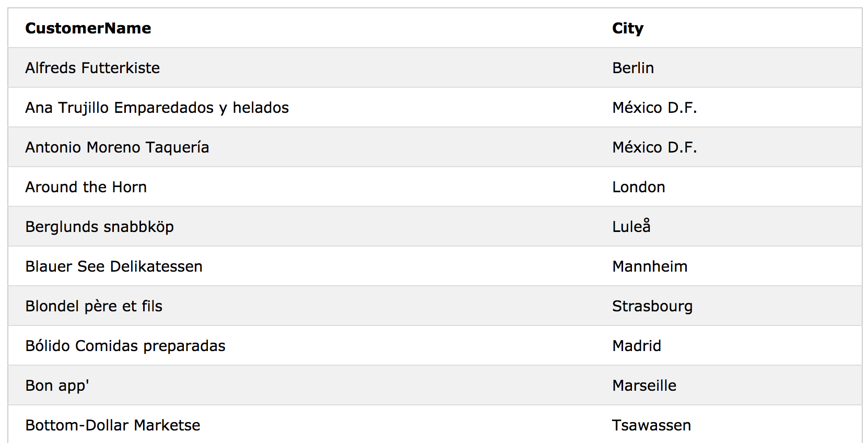Image resolution: width=868 pixels, height=443 pixels.
Task: Select the Around the Horn cell
Action: point(86,187)
